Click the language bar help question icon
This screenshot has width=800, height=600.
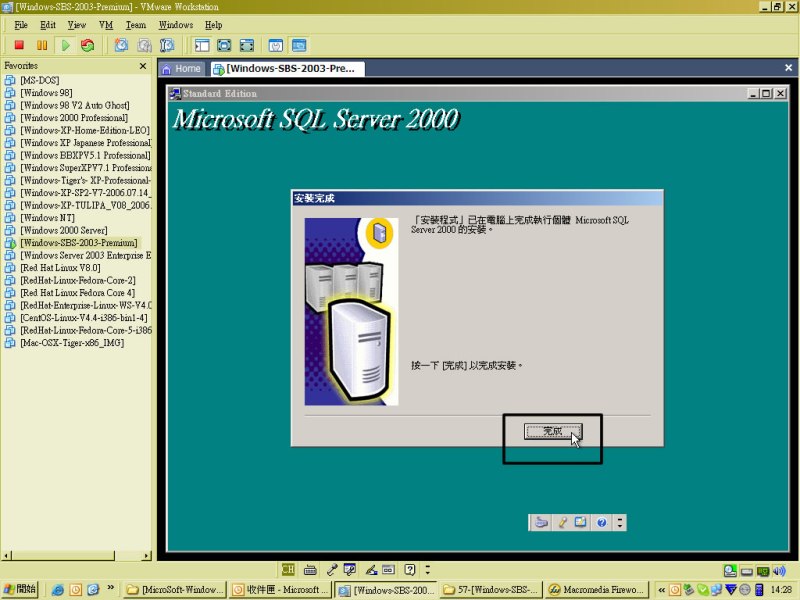pos(410,569)
